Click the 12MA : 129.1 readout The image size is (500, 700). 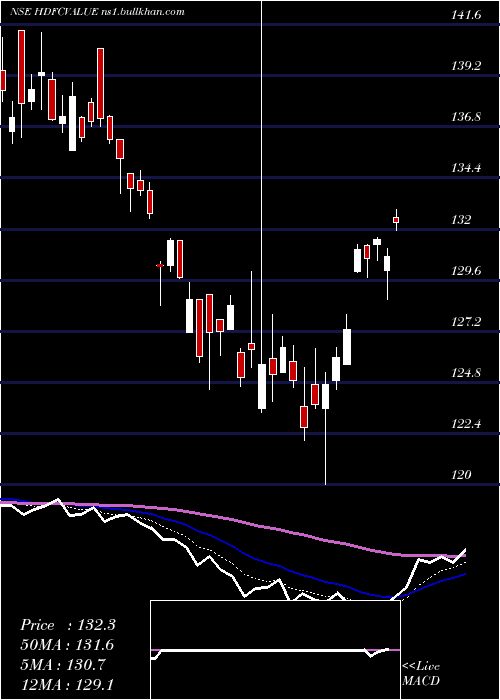click(67, 685)
